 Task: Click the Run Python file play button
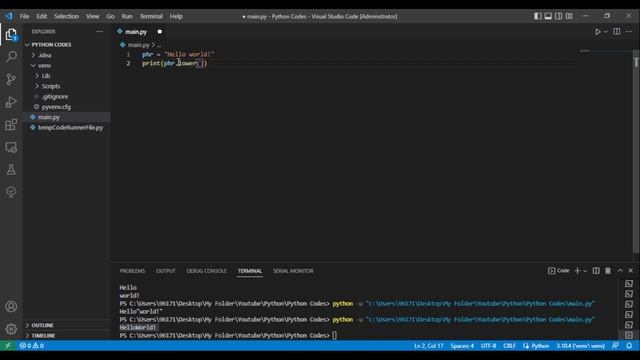tap(598, 31)
